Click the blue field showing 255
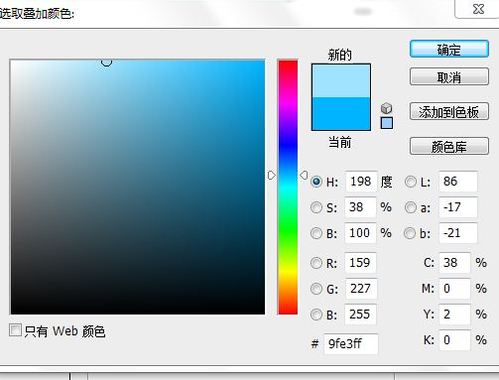 point(361,314)
